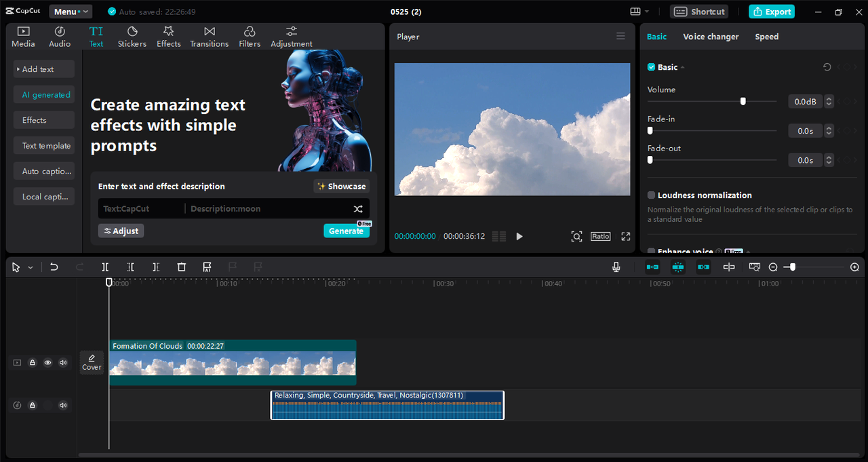Open the Stickers panel
The image size is (868, 462).
[x=132, y=37]
